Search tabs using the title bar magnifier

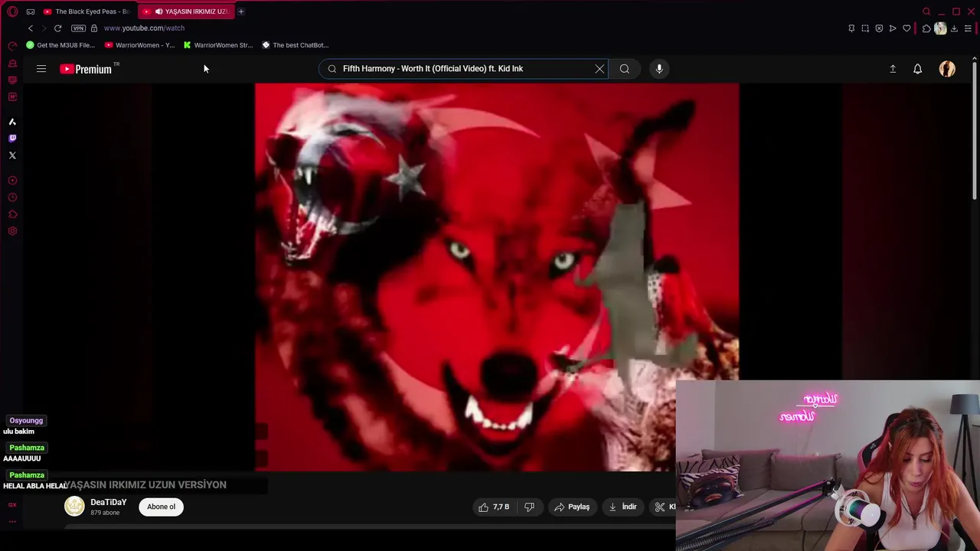click(x=926, y=11)
